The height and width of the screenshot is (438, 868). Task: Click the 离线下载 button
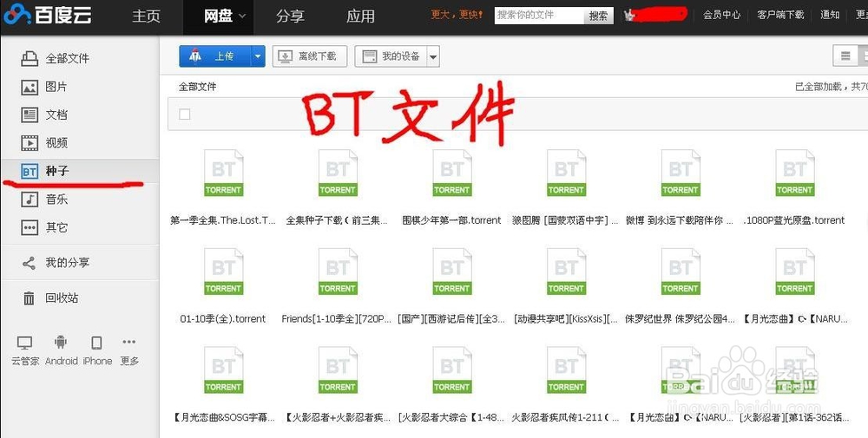coord(310,56)
